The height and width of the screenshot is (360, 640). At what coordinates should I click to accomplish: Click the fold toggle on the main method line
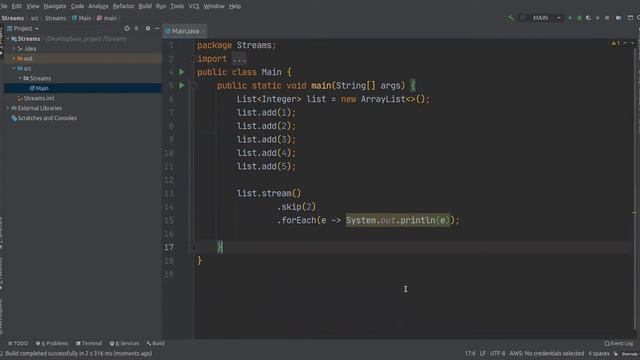tap(194, 86)
